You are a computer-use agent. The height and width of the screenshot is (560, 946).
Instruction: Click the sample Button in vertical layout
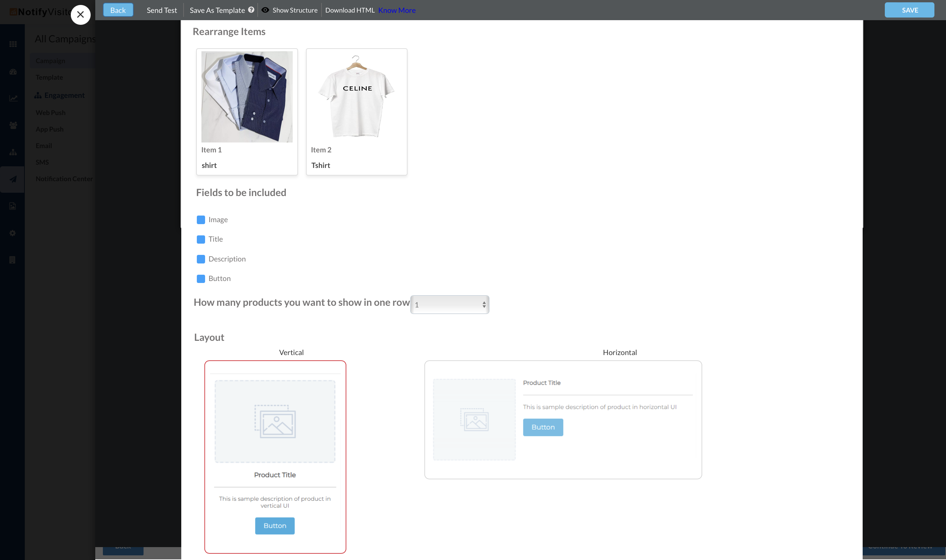(x=275, y=526)
